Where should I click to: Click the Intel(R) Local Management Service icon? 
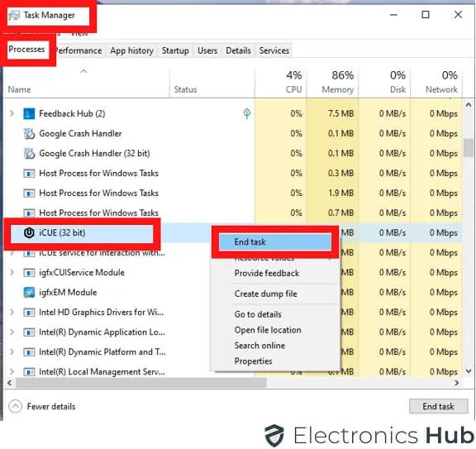29,372
